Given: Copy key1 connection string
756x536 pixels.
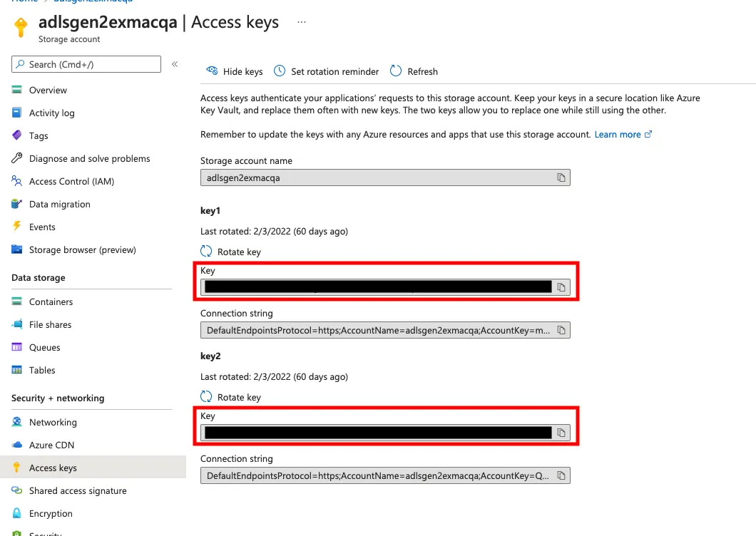Looking at the screenshot, I should click(x=563, y=329).
